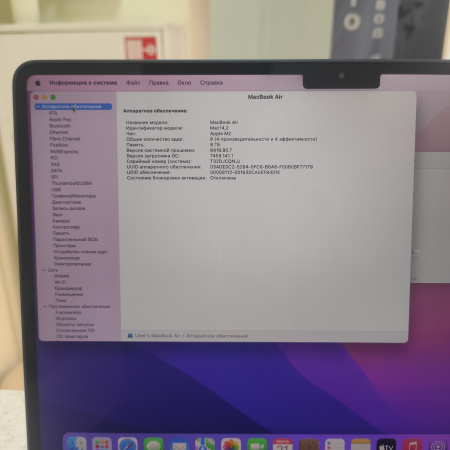Image resolution: width=450 pixels, height=450 pixels.
Task: Select Принтеры in the sidebar
Action: point(65,246)
